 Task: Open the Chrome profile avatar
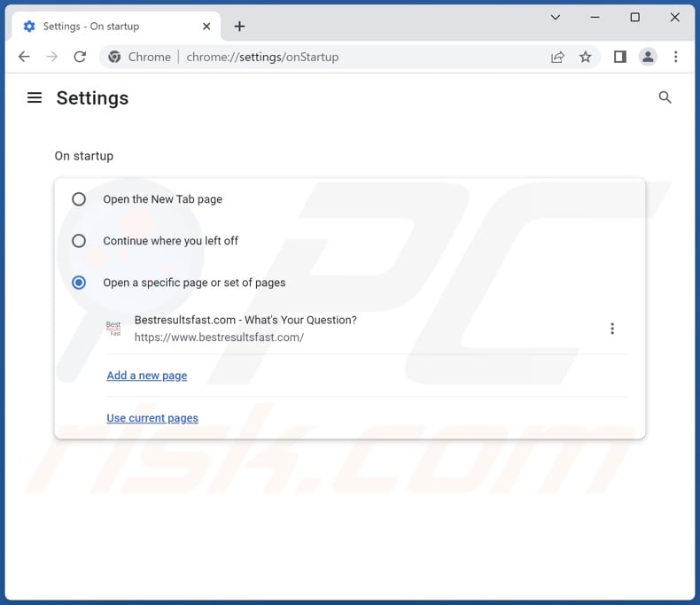click(x=648, y=57)
